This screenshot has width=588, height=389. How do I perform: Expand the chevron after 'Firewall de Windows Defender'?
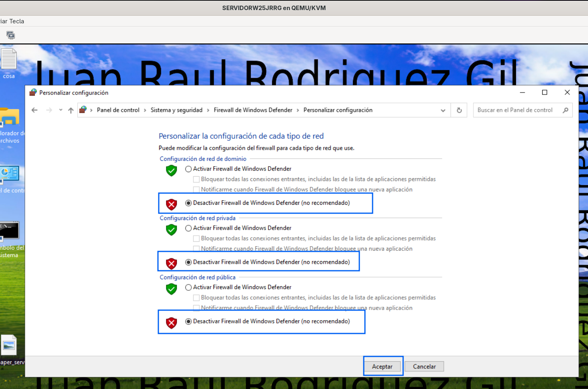[x=298, y=110]
